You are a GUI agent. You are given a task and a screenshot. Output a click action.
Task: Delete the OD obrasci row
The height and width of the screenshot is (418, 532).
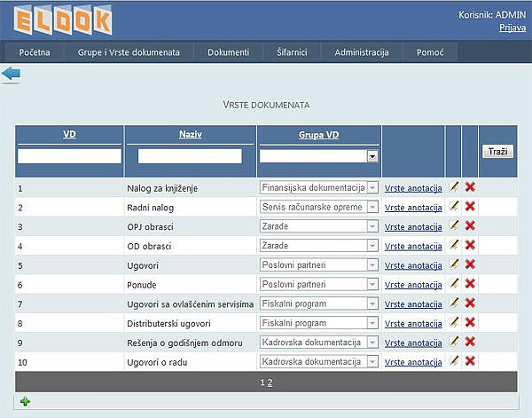470,246
